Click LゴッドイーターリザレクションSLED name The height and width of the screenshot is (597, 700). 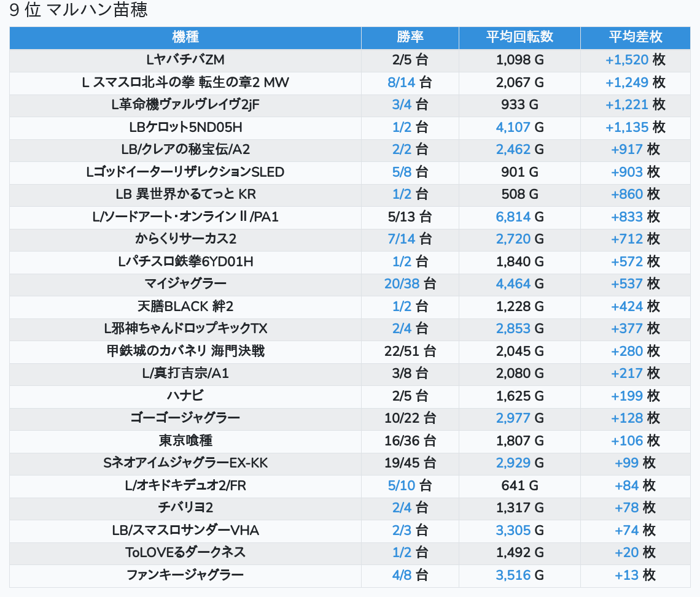pos(185,172)
